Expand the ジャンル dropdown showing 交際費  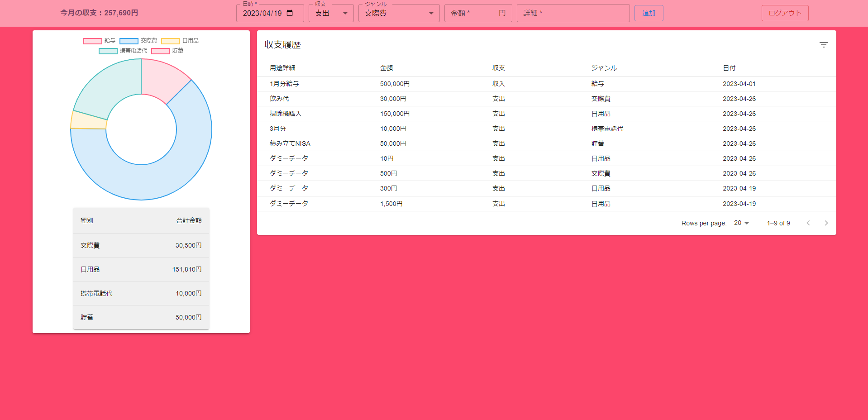(x=399, y=13)
